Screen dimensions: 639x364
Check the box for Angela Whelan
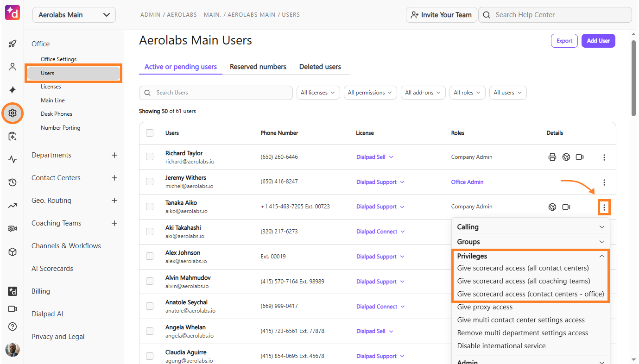tap(150, 331)
